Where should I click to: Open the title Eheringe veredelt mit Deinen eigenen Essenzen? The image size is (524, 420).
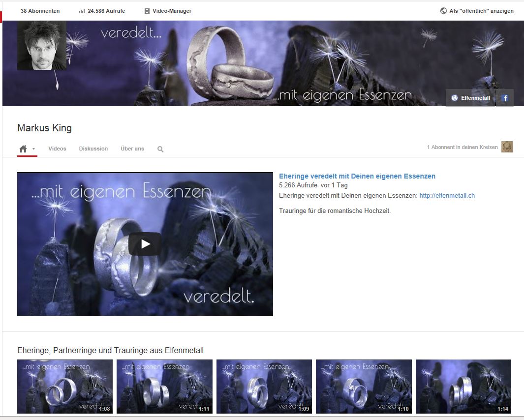pyautogui.click(x=357, y=176)
